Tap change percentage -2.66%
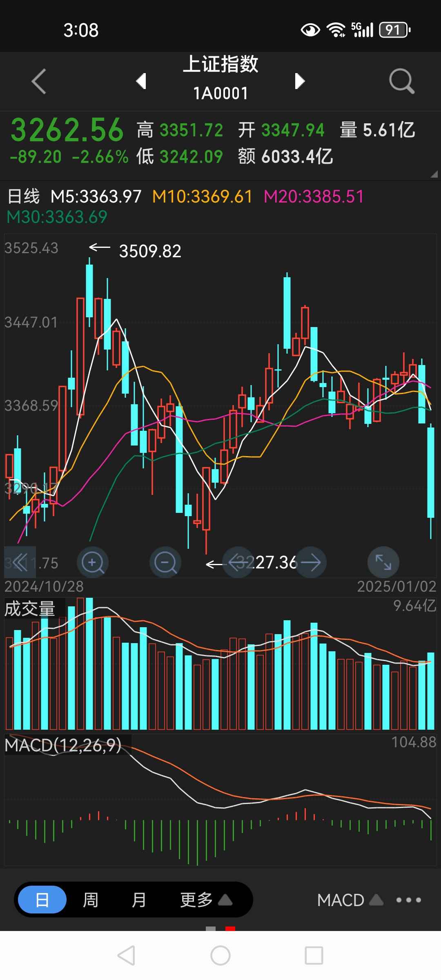The height and width of the screenshot is (980, 441). tap(100, 157)
